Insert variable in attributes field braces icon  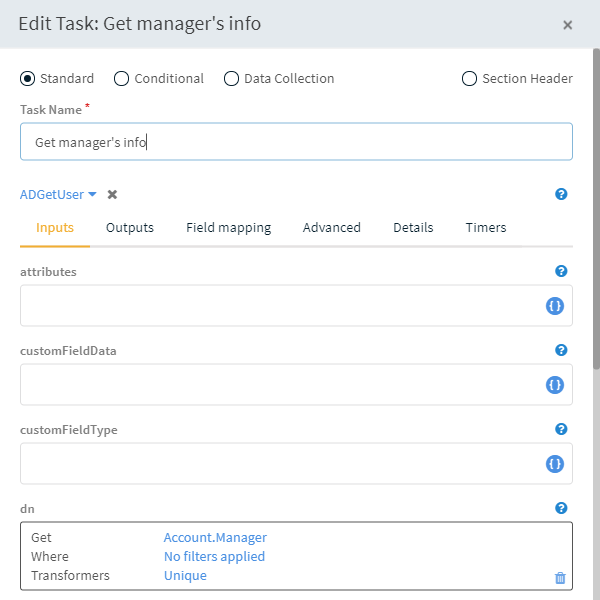click(555, 306)
